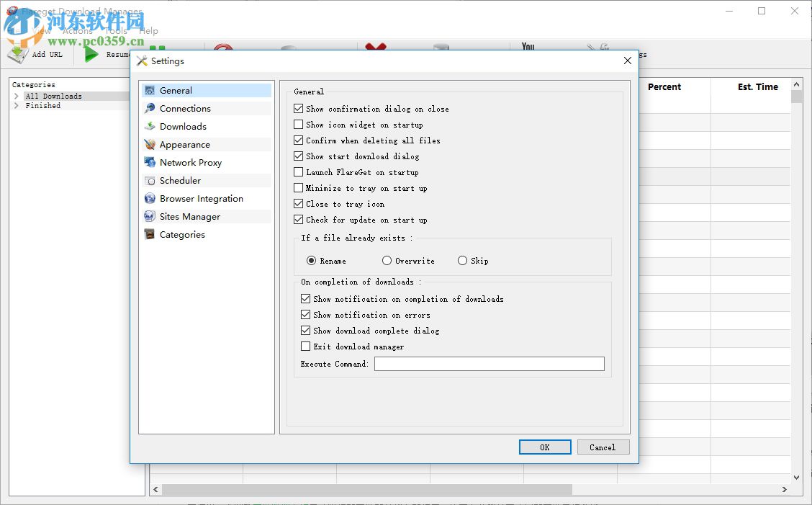Screen dimensions: 812x505
Task: Click the green Resume play icon
Action: (91, 54)
